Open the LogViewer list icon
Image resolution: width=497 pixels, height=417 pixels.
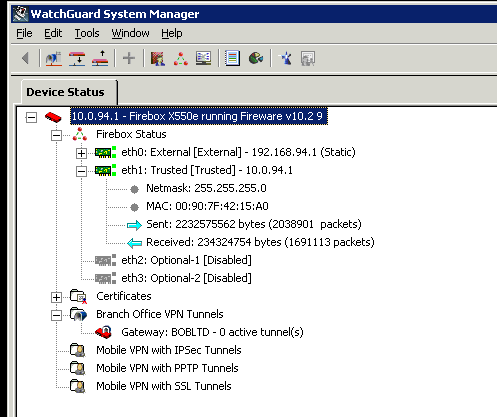[232, 59]
